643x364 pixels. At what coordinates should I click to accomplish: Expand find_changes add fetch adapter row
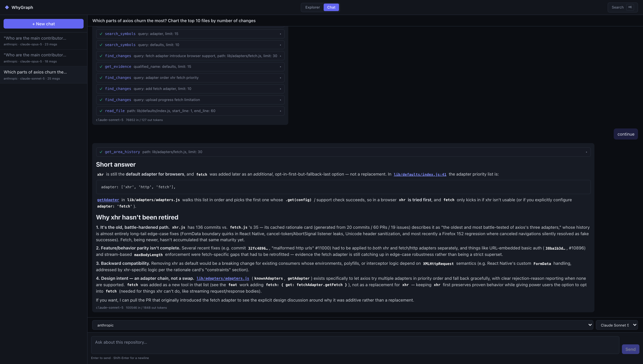click(x=190, y=89)
